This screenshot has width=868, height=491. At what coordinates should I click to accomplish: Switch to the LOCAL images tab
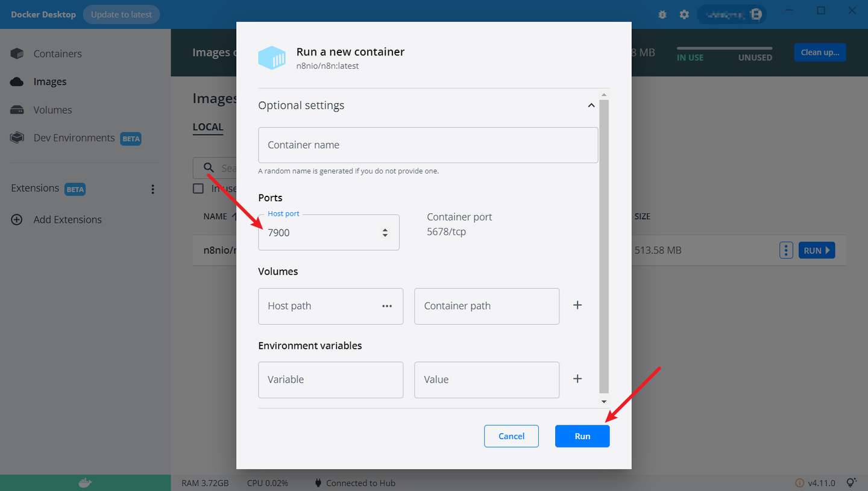point(208,127)
